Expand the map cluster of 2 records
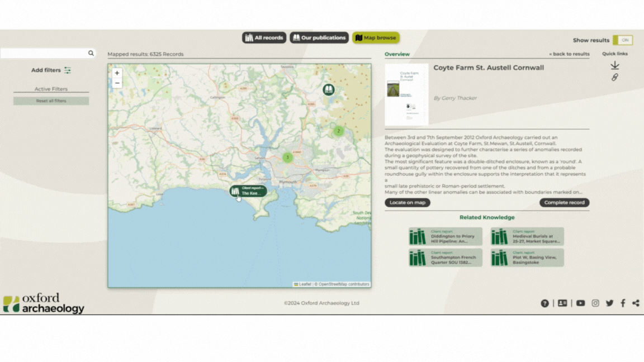Viewport: 644px width, 362px height. click(338, 131)
